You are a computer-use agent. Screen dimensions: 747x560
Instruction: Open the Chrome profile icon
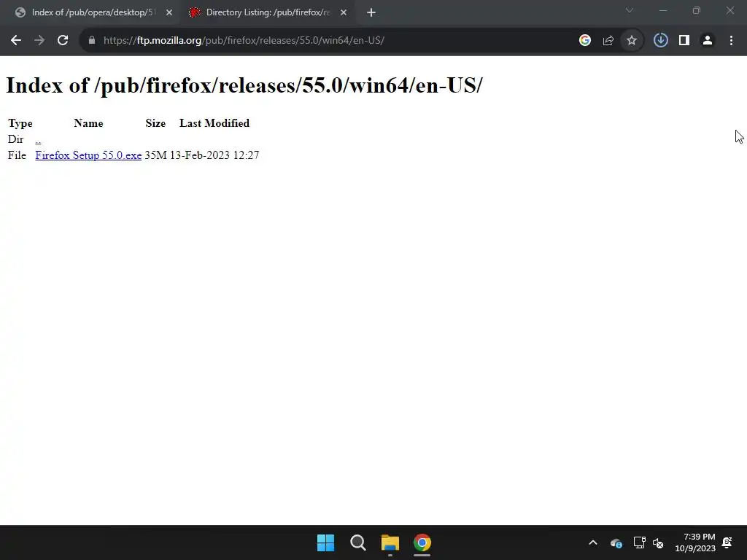708,41
